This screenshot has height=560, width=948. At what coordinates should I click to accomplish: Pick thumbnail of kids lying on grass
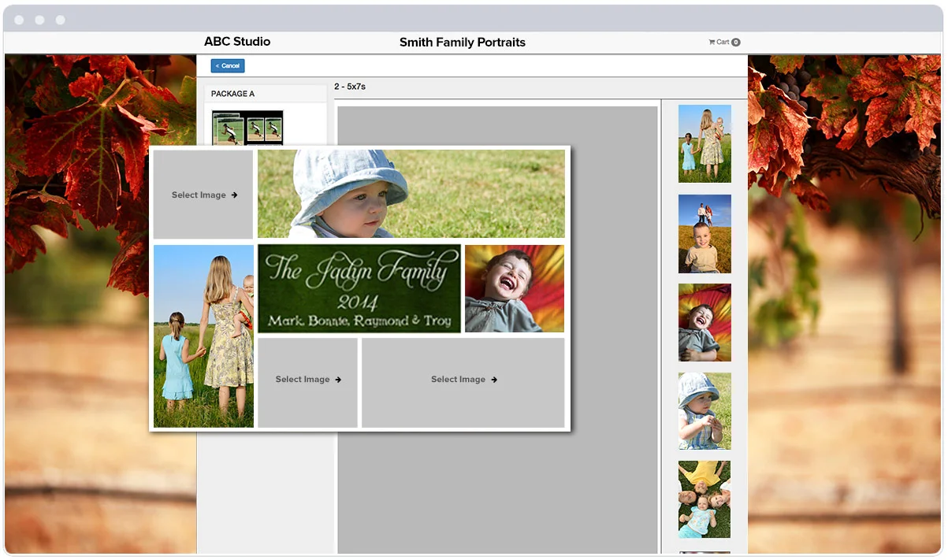[x=704, y=499]
